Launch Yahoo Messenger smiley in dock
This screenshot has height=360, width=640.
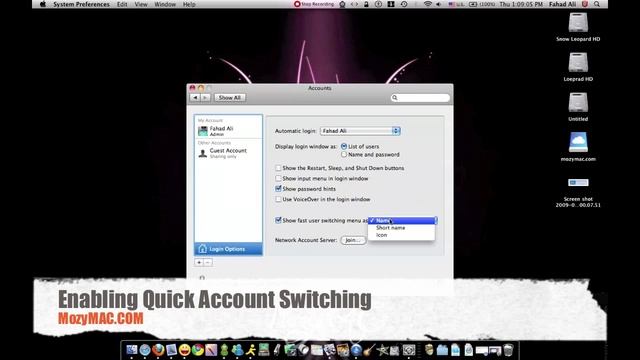click(184, 350)
